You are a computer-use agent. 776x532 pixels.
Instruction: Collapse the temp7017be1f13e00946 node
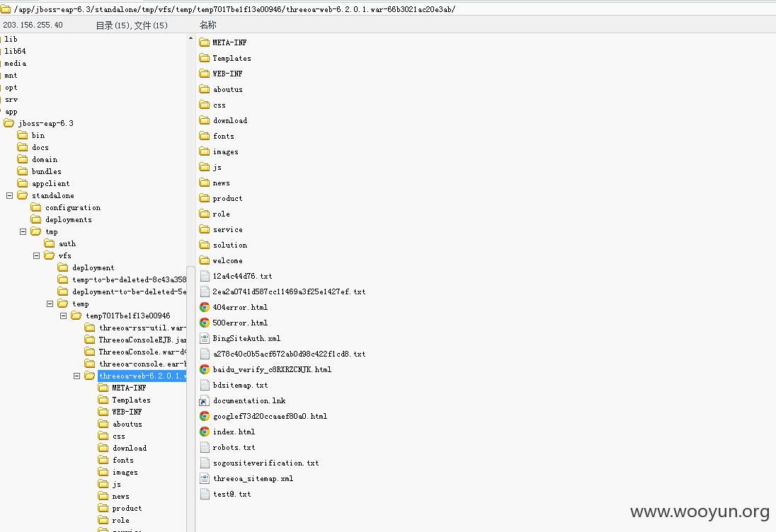[x=63, y=316]
